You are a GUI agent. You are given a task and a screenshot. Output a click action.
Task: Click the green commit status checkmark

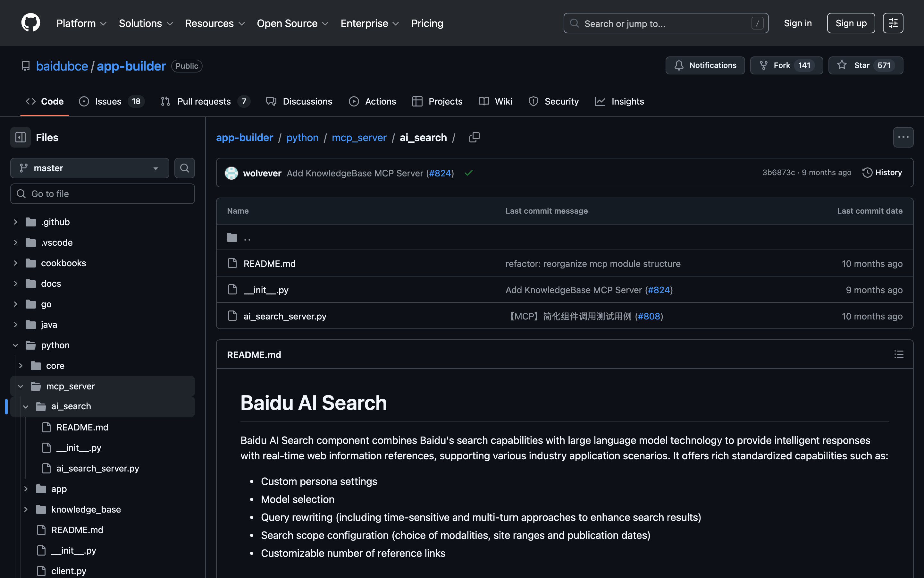click(468, 173)
